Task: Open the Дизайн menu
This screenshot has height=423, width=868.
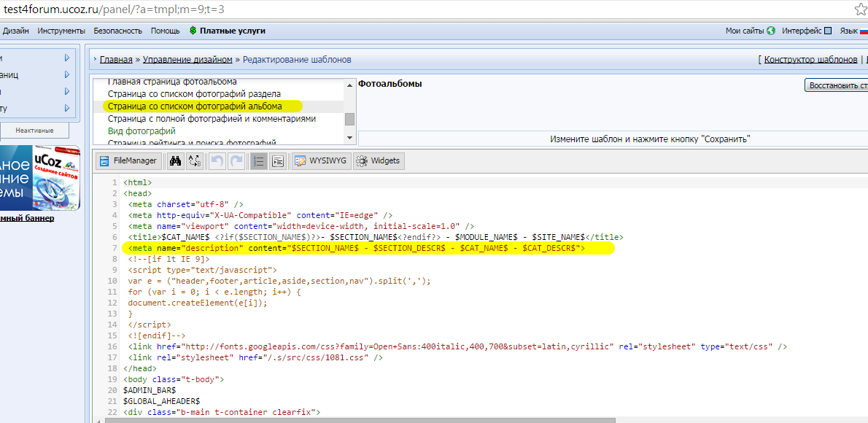Action: point(15,31)
